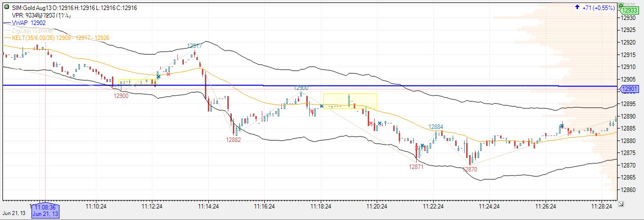Click the 11:08:36 Jun 21 time cursor marker
644x220 pixels.
(45, 210)
